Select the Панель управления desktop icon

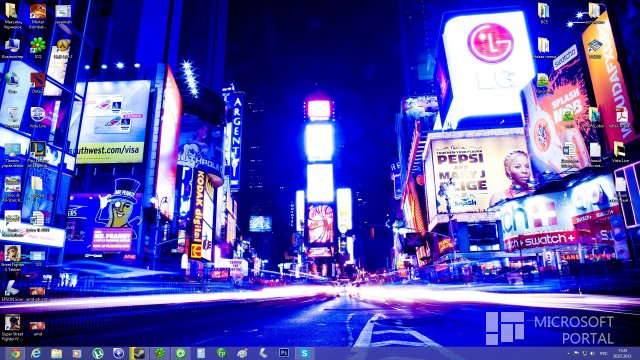(x=12, y=155)
